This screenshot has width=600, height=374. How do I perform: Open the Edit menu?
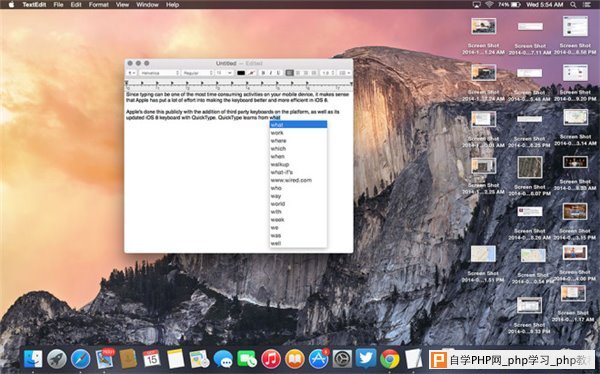point(76,5)
